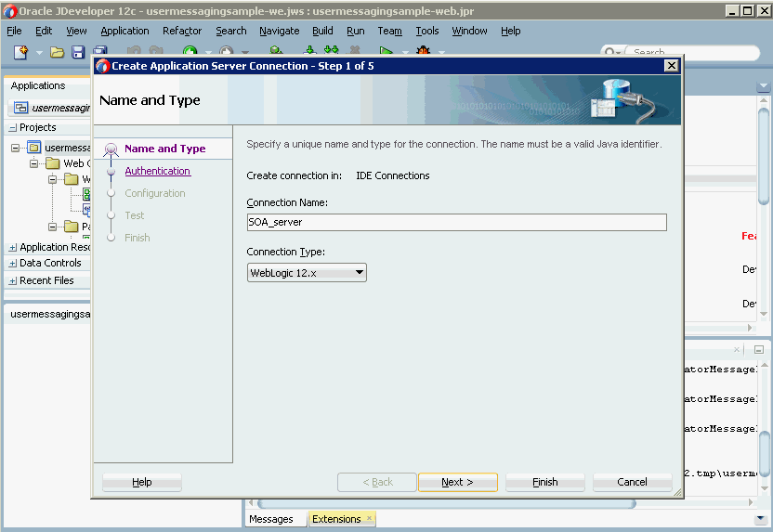Open the tab list dropdown at bottom right
This screenshot has height=532, width=773.
(760, 519)
